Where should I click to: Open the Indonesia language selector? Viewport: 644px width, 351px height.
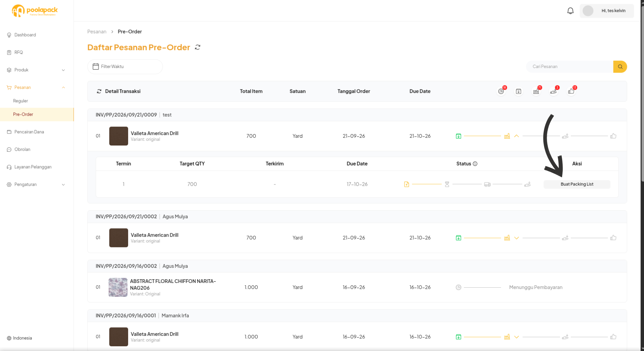pos(19,338)
